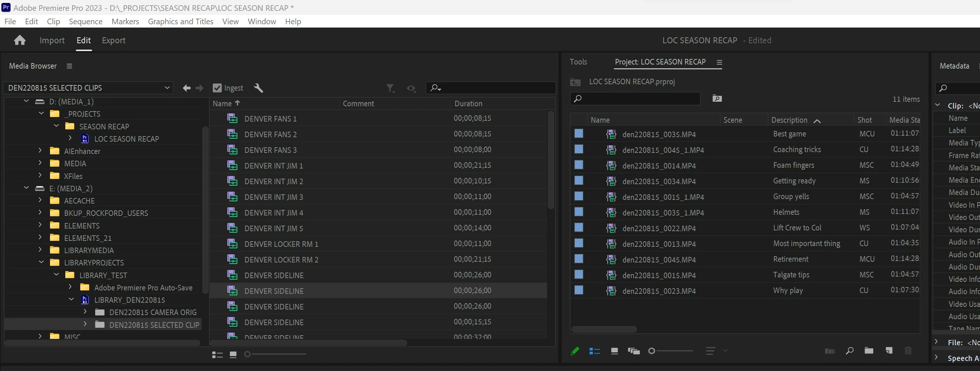
Task: Sort Project panel by Description column
Action: pos(789,120)
